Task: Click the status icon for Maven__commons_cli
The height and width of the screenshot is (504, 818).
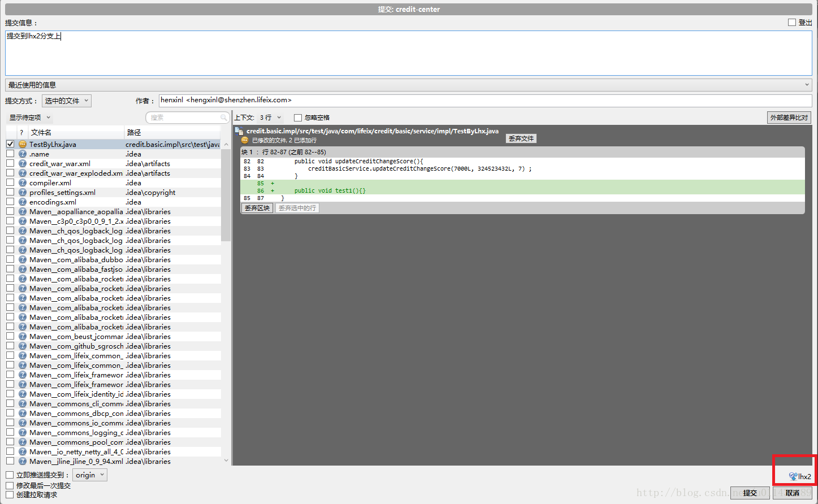Action: [x=23, y=403]
